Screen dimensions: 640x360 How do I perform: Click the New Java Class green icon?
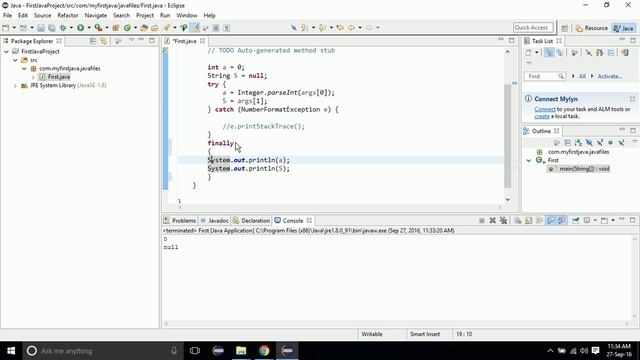[x=127, y=28]
